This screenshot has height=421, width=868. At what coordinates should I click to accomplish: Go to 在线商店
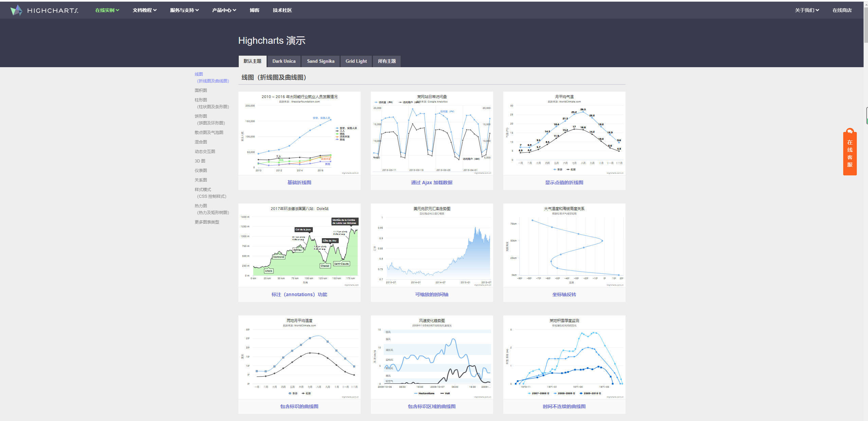coord(842,10)
